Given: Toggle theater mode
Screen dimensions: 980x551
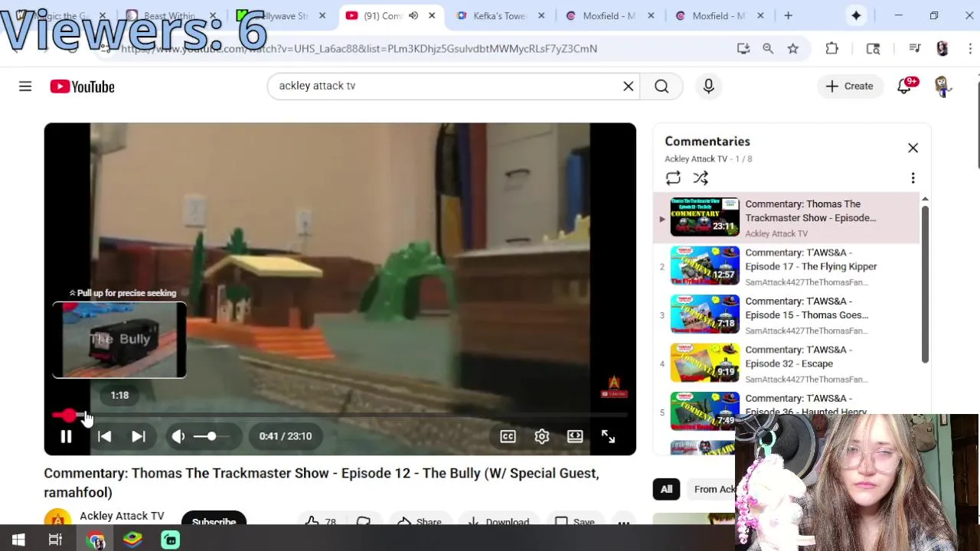Looking at the screenshot, I should tap(575, 436).
